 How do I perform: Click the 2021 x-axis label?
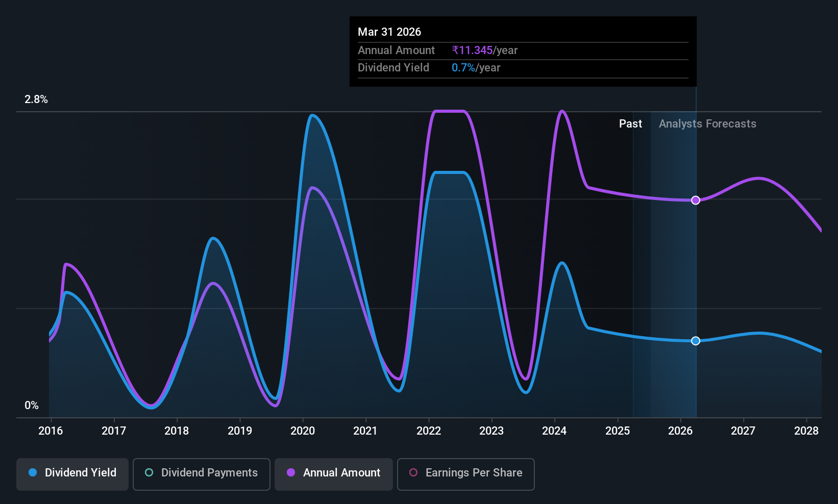[365, 431]
